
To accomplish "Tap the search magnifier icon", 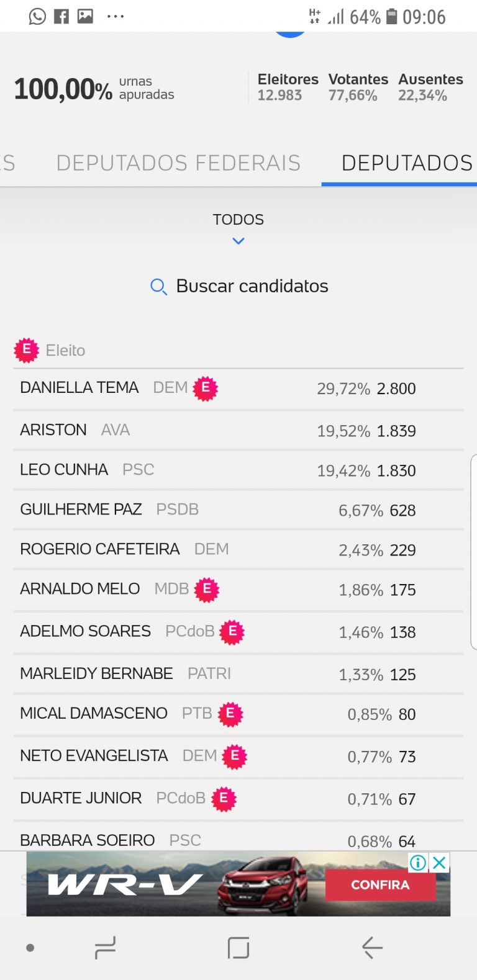I will click(x=158, y=287).
